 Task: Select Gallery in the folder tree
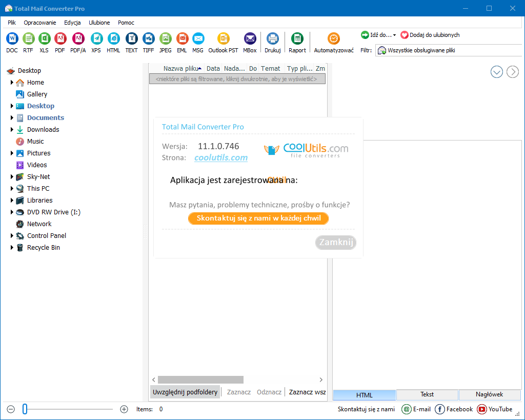[x=37, y=94]
